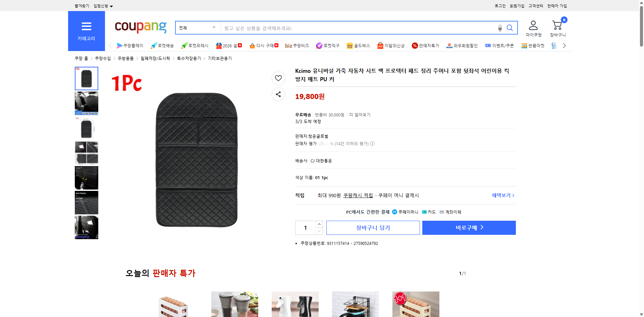Select 로켓배송 in the top navigation

coord(162,46)
